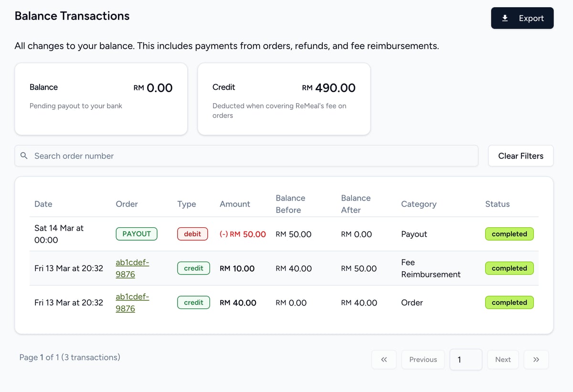Click the download icon on Export button
This screenshot has height=392, width=573.
tap(505, 18)
